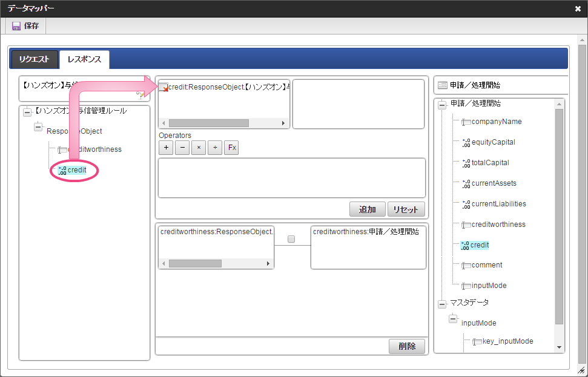
Task: Select currentLiabilities in the right tree
Action: pyautogui.click(x=499, y=205)
